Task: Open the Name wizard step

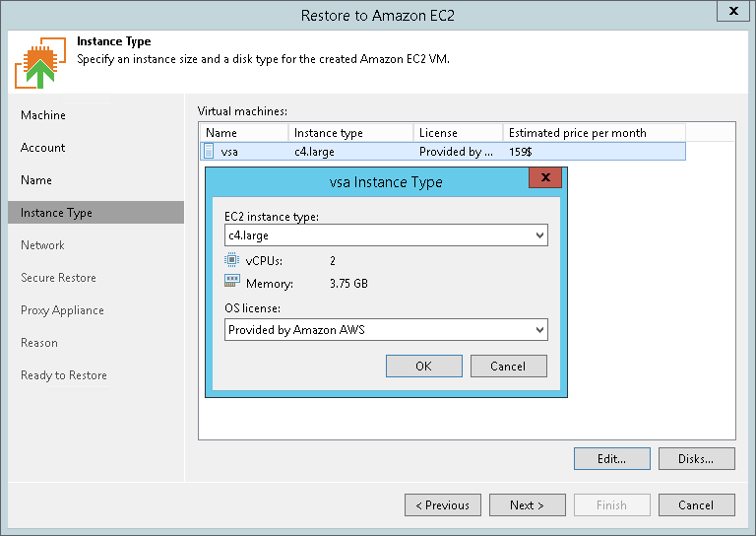Action: (x=36, y=180)
